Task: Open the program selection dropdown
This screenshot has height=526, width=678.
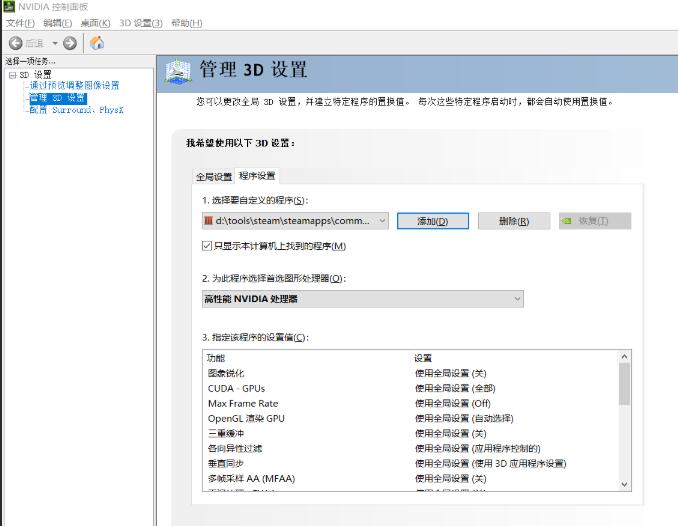Action: (x=294, y=221)
